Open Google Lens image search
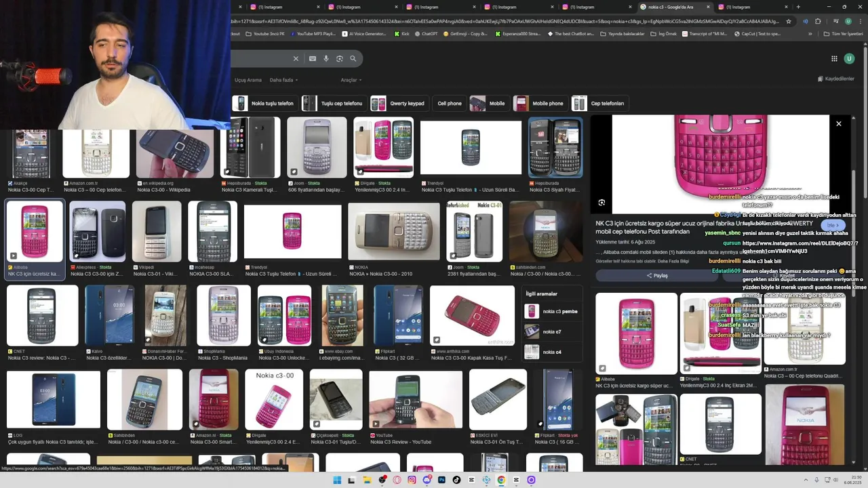Screen dimensions: 868x488 point(340,59)
